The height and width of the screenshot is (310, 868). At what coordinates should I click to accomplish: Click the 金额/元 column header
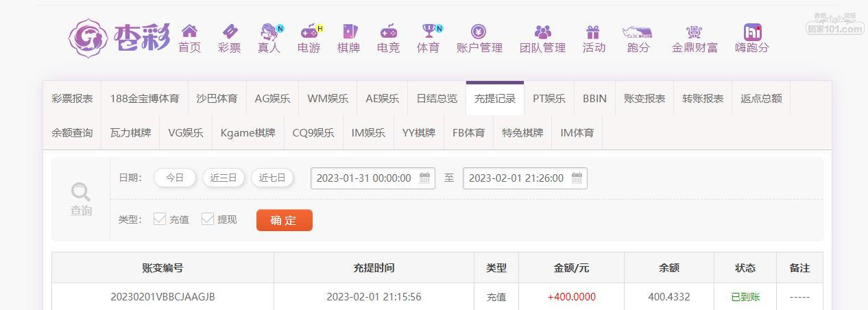(x=571, y=268)
